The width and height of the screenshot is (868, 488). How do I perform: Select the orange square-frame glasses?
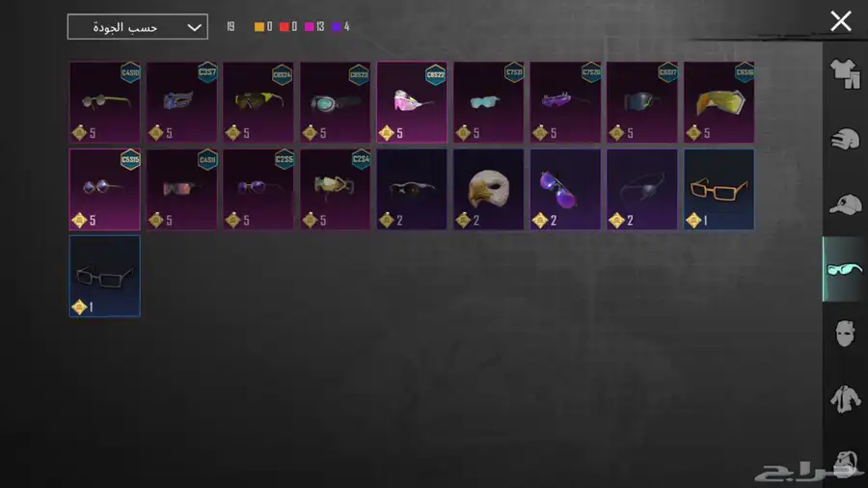tap(719, 189)
